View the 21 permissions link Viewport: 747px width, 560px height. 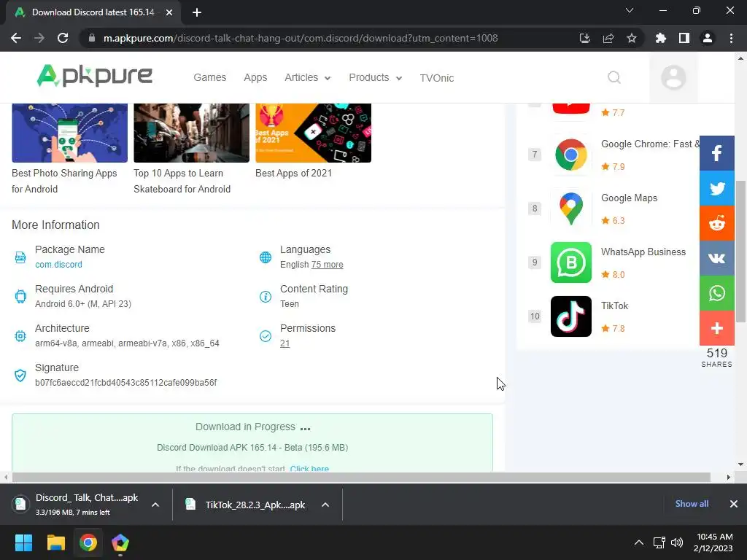(285, 343)
